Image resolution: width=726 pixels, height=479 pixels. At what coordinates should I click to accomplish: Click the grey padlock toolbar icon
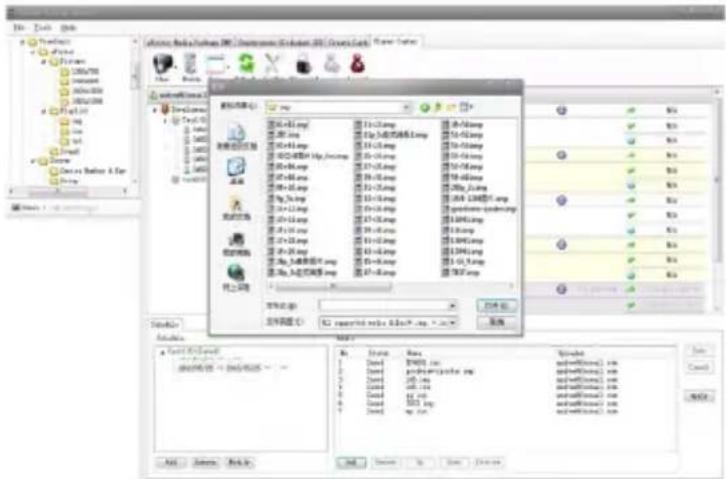click(331, 64)
